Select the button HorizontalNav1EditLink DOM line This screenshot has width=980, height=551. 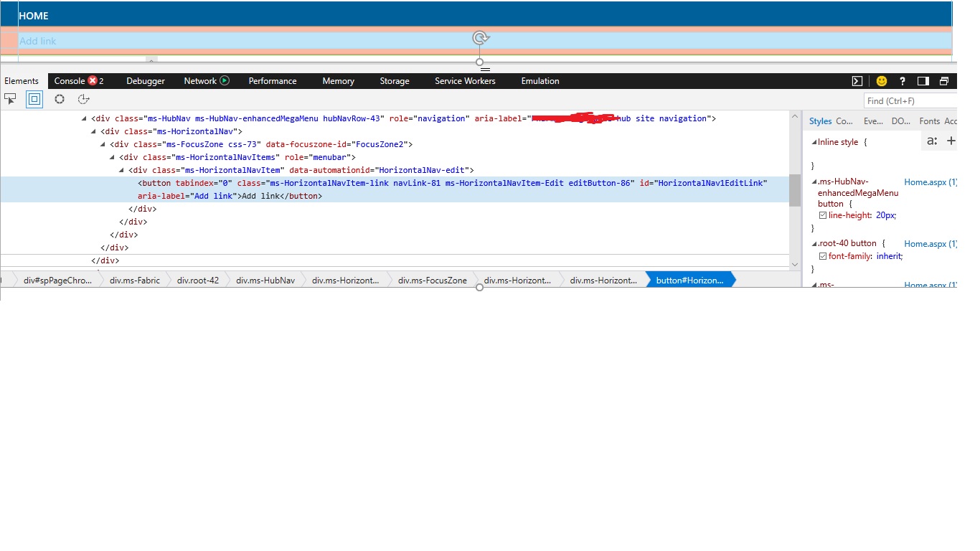coord(395,189)
